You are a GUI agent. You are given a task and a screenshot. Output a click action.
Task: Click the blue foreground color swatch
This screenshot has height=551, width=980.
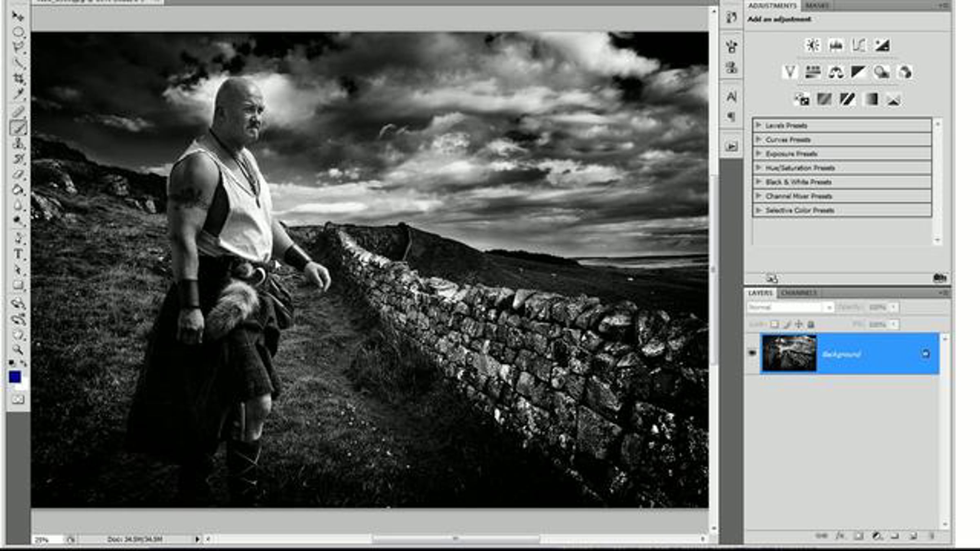coord(15,376)
